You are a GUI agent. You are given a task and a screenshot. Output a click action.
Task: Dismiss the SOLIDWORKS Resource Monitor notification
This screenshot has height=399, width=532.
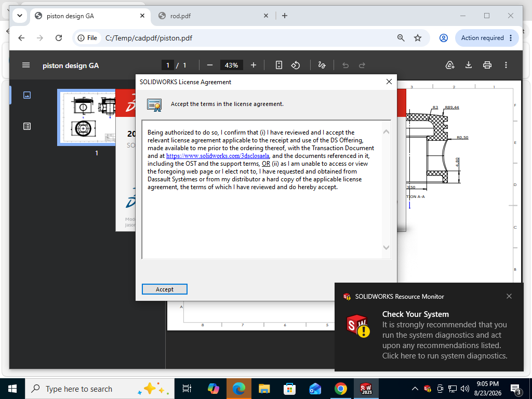click(x=509, y=296)
